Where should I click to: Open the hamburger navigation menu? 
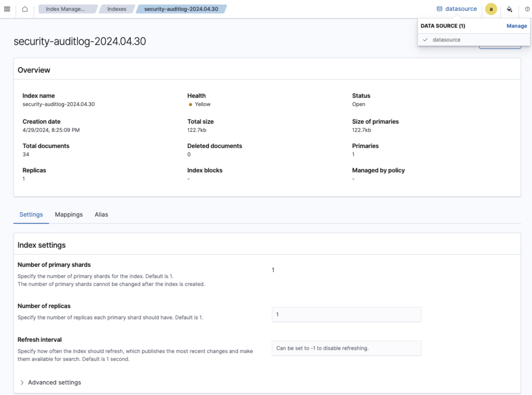(x=7, y=9)
